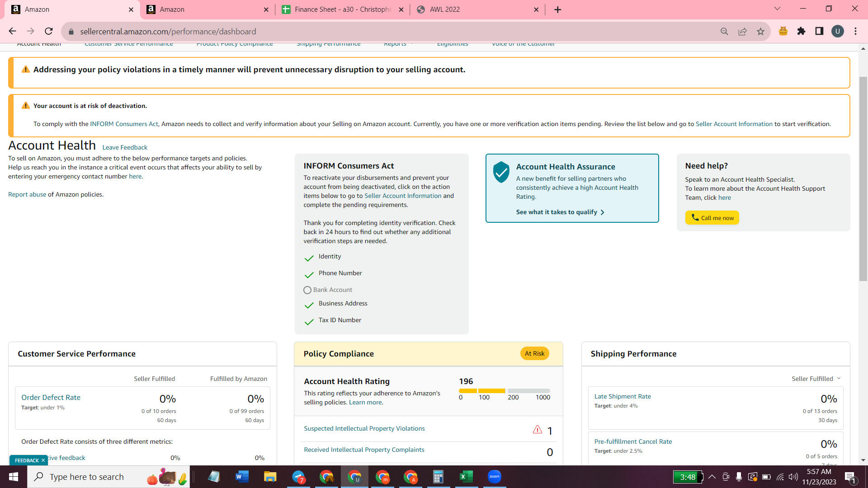The height and width of the screenshot is (488, 868).
Task: Click the Account Health Rating progress bar
Action: point(505,391)
